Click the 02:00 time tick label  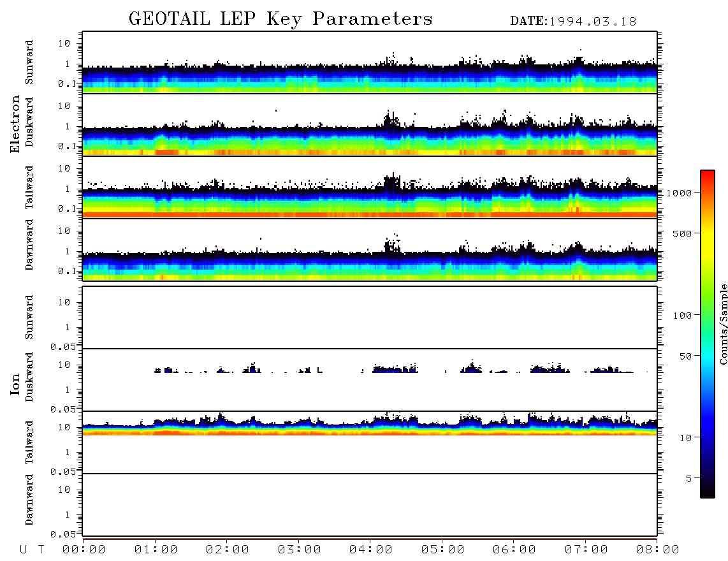click(228, 550)
